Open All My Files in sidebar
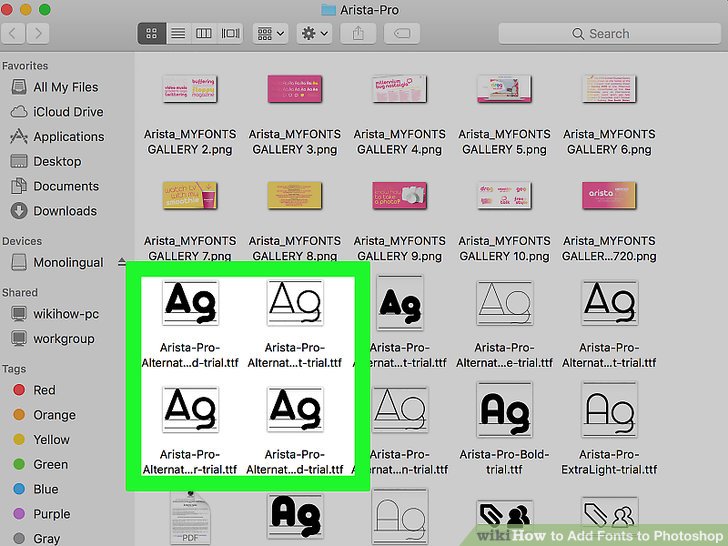Screen dimensions: 728x546 (x=55, y=87)
